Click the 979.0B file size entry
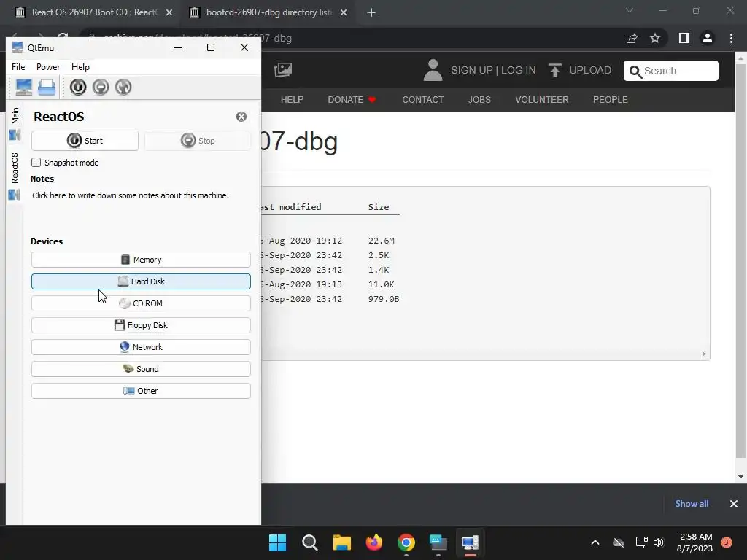This screenshot has height=560, width=747. 384,299
